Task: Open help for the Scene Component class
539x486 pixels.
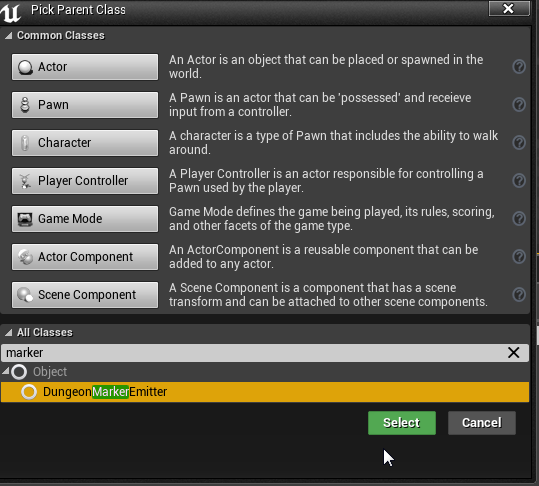Action: pyautogui.click(x=519, y=295)
